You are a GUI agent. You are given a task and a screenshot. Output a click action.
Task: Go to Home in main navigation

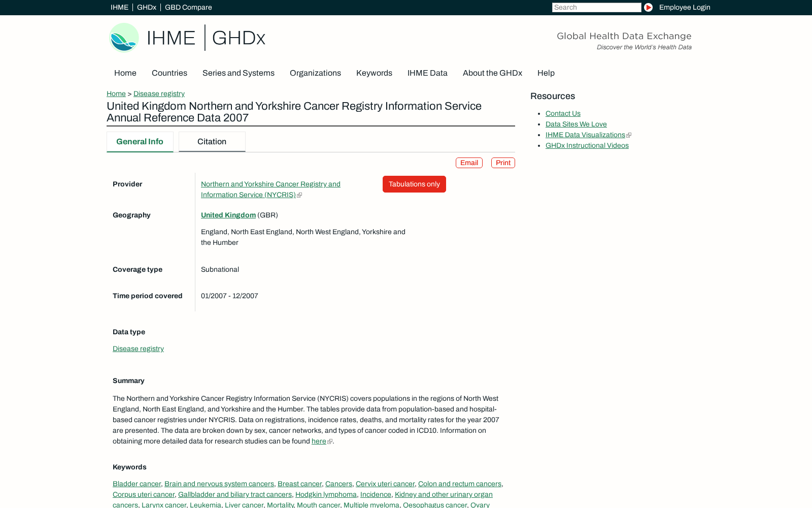(125, 73)
